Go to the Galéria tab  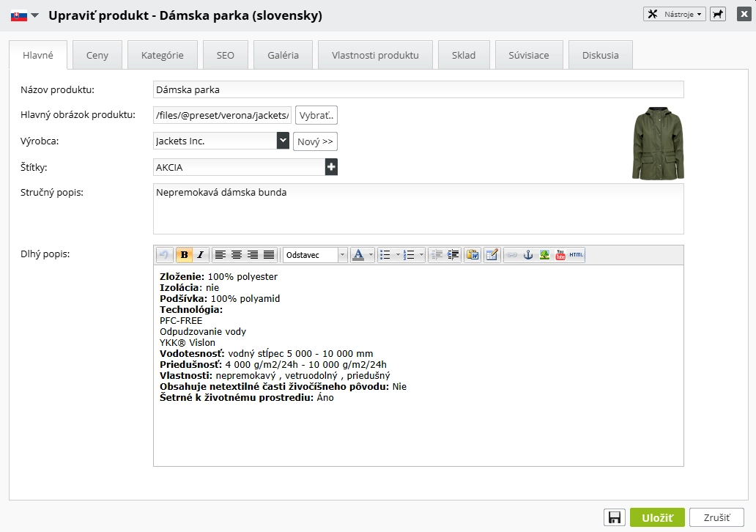(283, 55)
